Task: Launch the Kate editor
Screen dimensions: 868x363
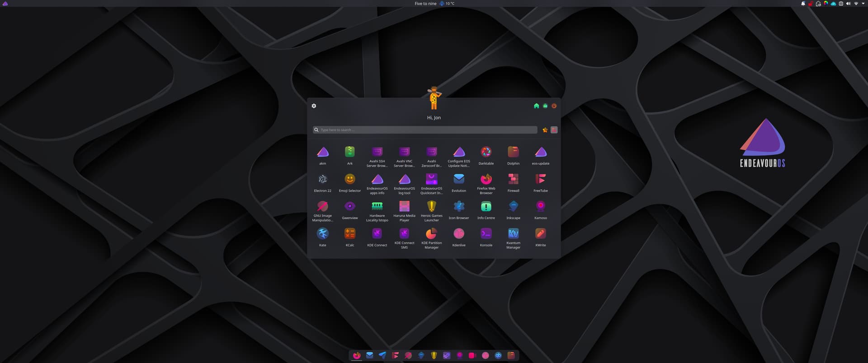Action: point(322,238)
